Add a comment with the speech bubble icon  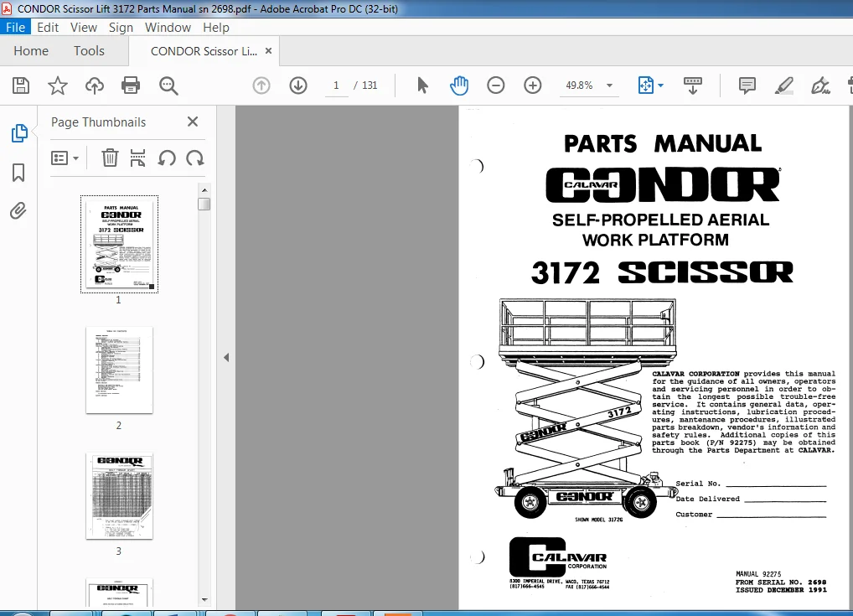747,85
